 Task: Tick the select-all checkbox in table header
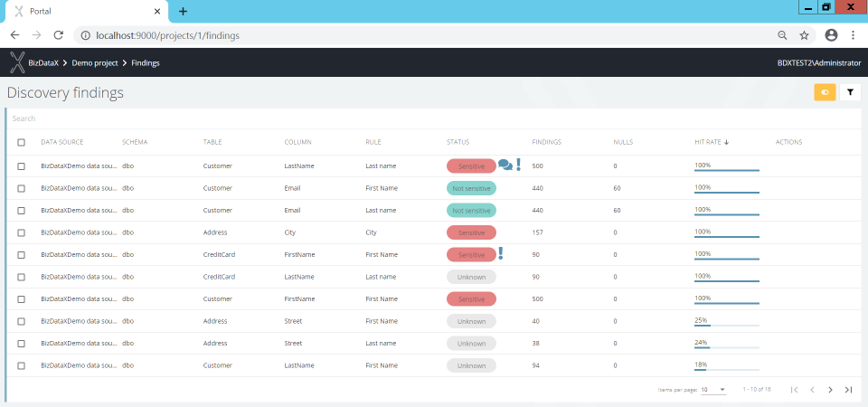[x=21, y=142]
